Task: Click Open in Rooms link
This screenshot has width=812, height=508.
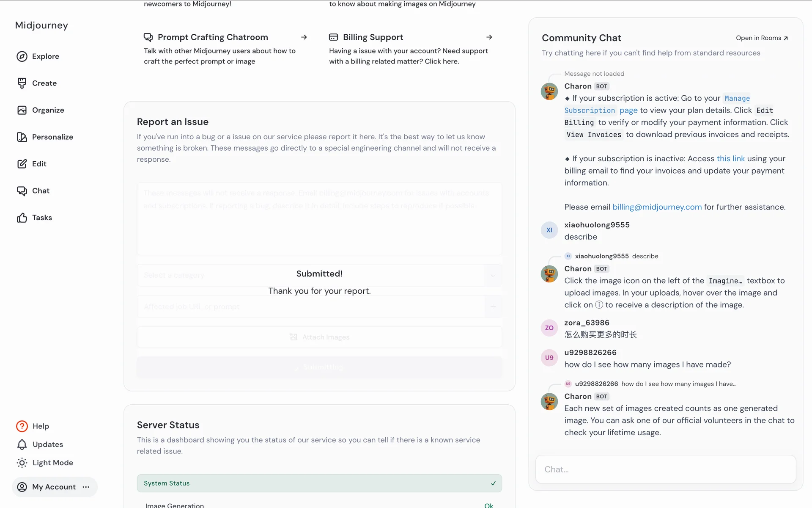Action: point(762,38)
